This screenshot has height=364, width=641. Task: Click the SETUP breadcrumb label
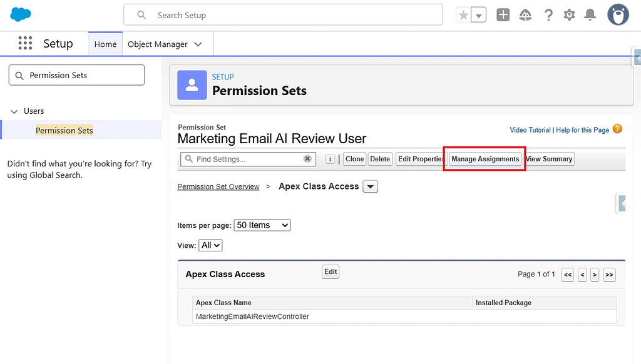[223, 77]
